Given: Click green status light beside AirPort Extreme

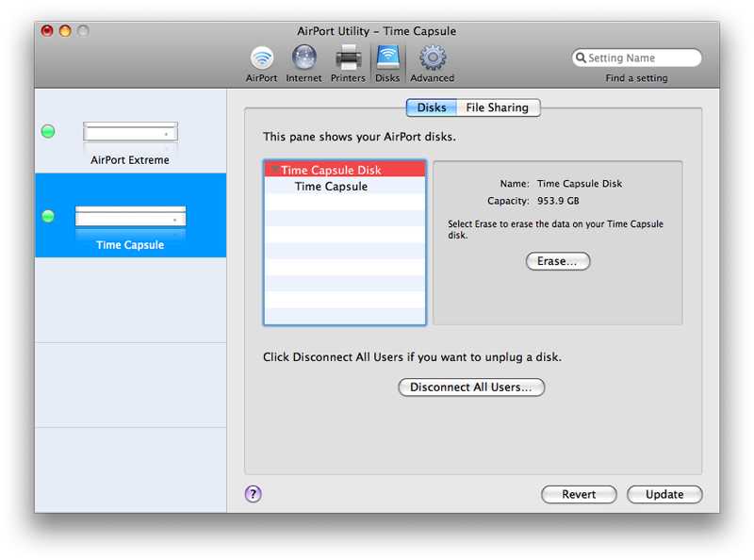Looking at the screenshot, I should pos(48,131).
